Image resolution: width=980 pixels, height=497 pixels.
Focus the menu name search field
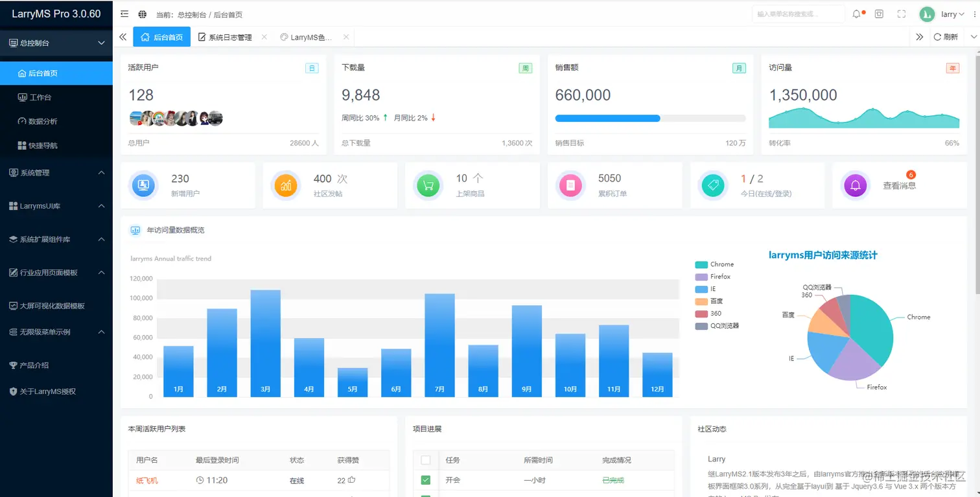[x=799, y=14]
